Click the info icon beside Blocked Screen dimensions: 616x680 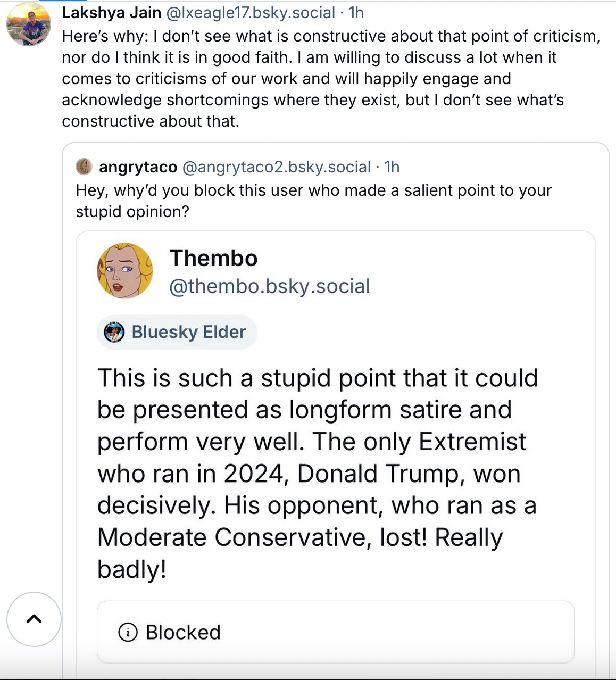click(x=128, y=632)
